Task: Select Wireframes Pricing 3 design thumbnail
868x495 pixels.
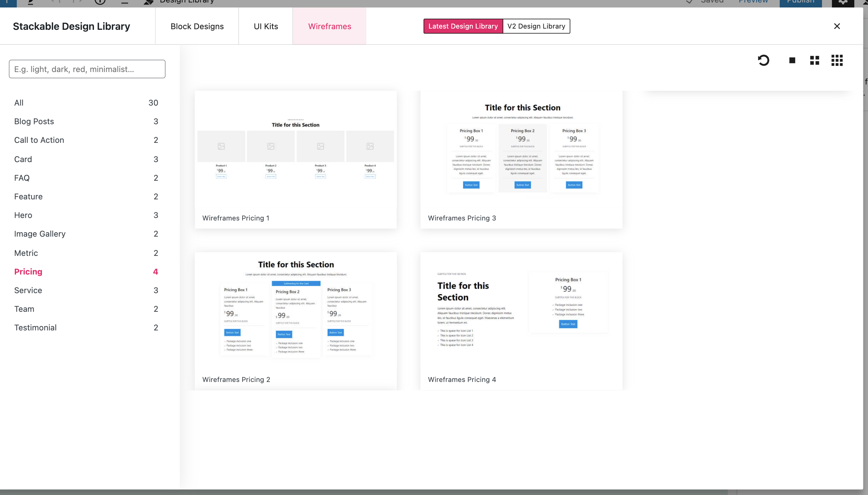Action: coord(521,150)
